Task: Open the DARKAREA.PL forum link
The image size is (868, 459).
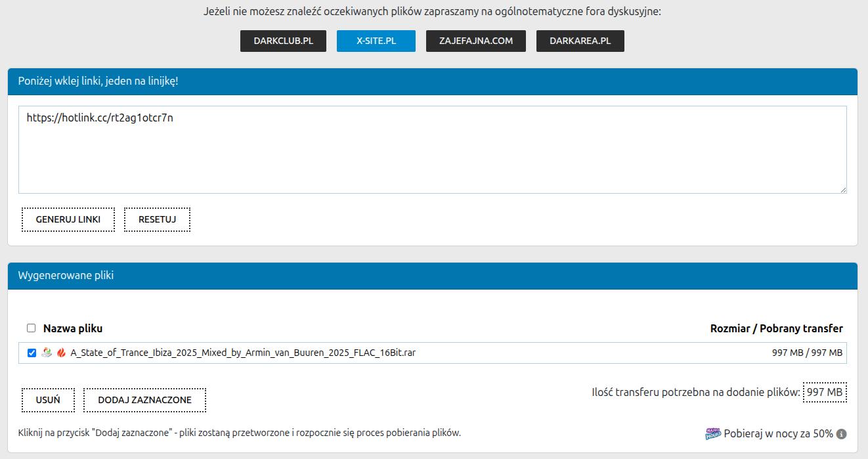Action: [x=580, y=41]
